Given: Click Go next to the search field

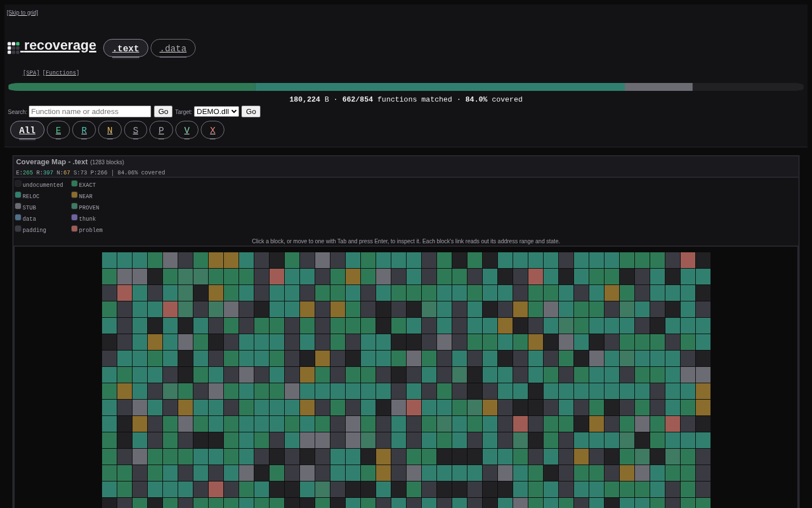Looking at the screenshot, I should tap(163, 112).
